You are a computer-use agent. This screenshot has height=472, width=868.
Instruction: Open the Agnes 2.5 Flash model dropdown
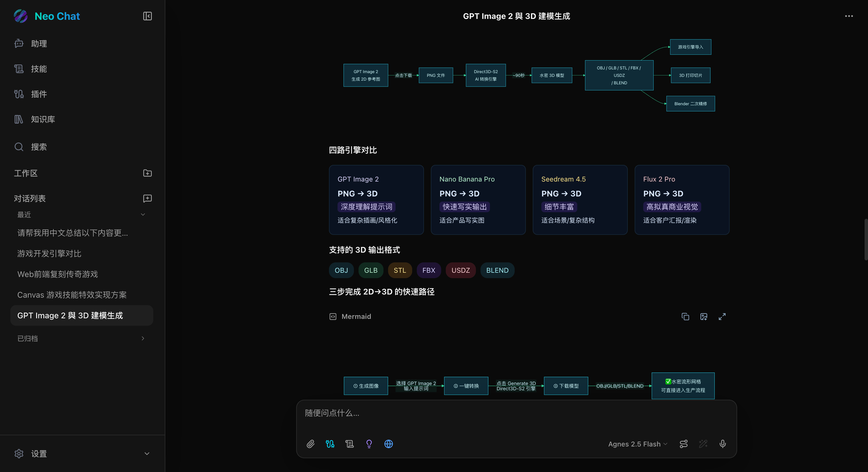(x=638, y=444)
